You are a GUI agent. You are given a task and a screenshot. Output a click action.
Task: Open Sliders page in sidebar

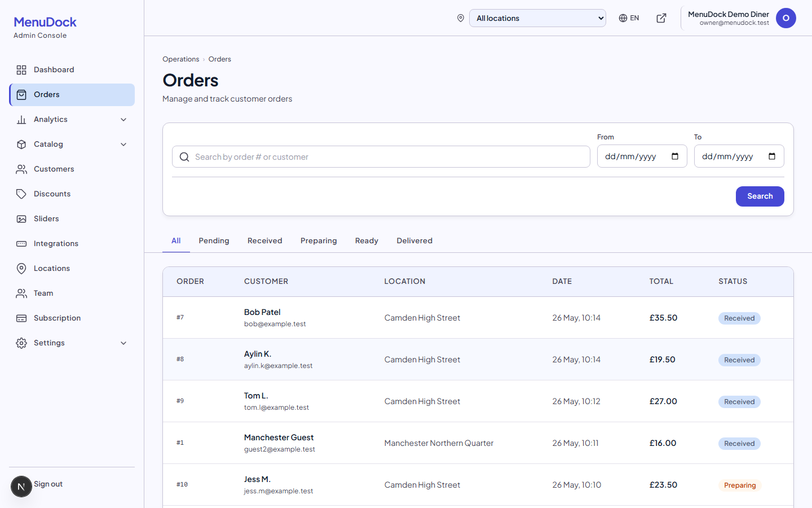[x=72, y=219]
